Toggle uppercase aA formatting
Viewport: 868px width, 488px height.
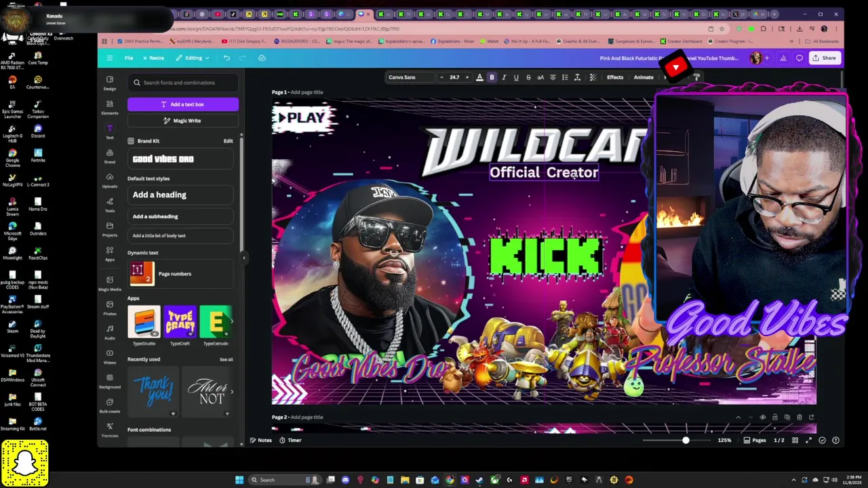click(540, 77)
